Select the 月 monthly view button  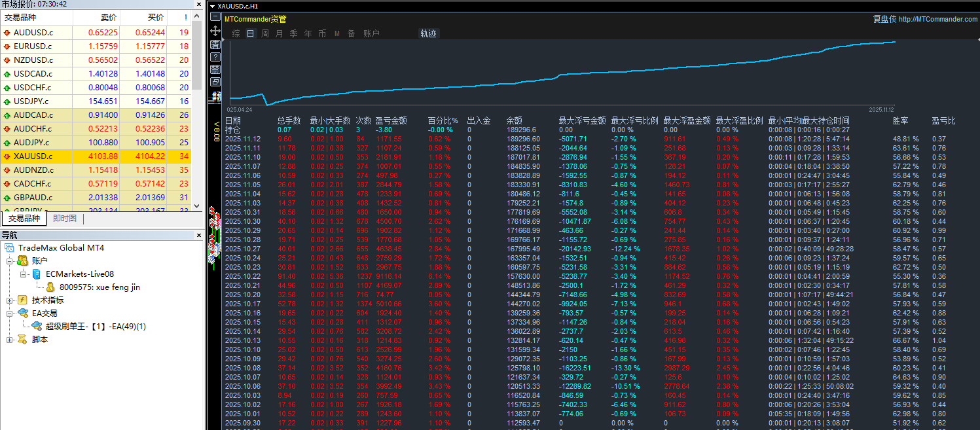(279, 33)
